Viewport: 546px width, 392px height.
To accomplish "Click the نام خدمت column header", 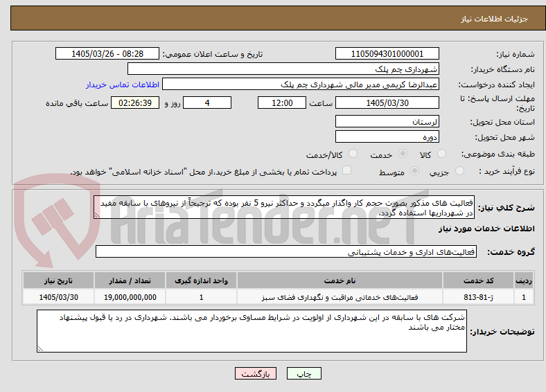I will [x=340, y=280].
